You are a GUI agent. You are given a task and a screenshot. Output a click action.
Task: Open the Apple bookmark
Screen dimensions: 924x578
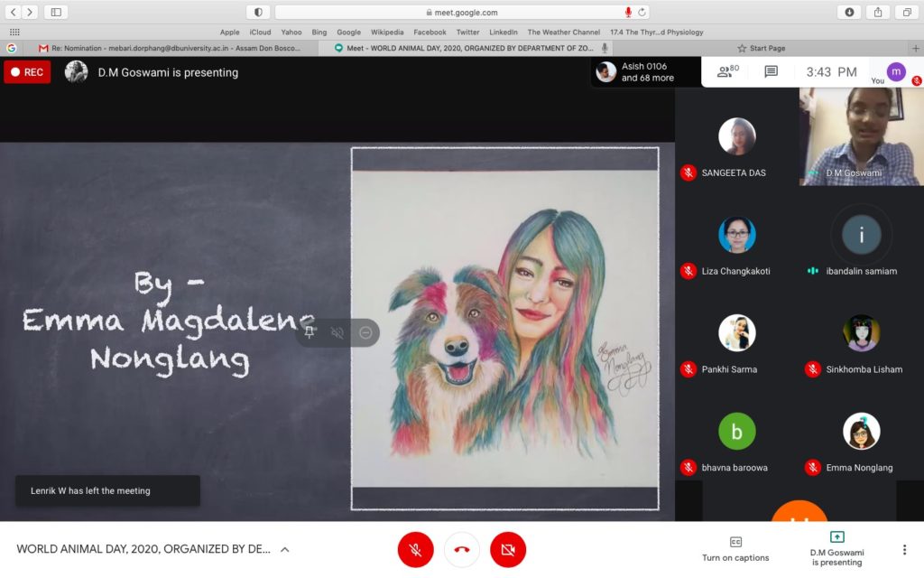(x=230, y=33)
